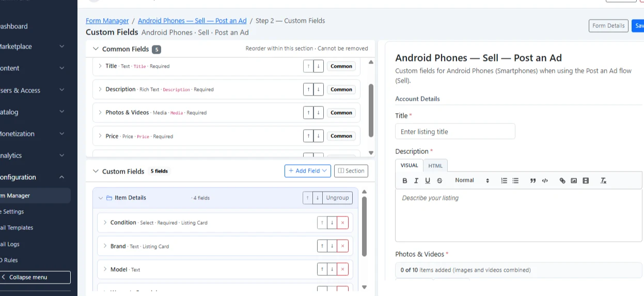The image size is (644, 296).
Task: Remove the Brand field
Action: [342, 246]
